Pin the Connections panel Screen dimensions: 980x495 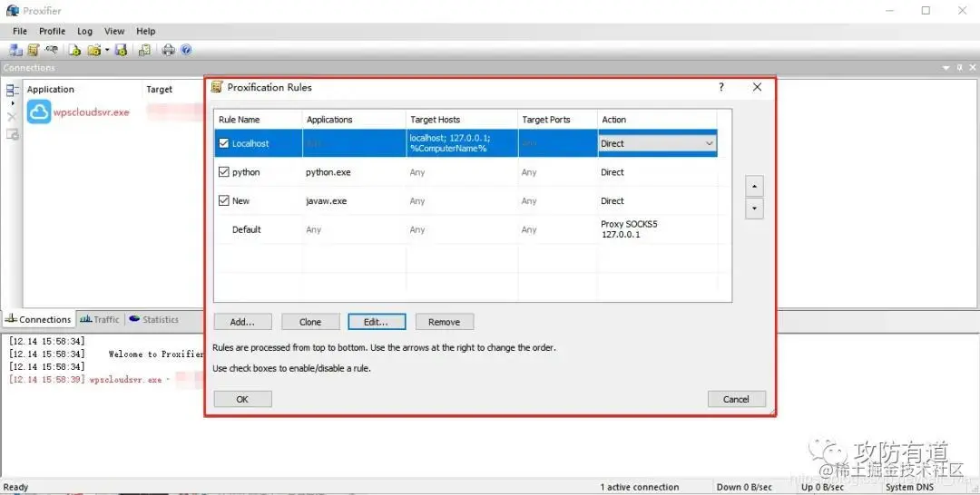tap(960, 67)
